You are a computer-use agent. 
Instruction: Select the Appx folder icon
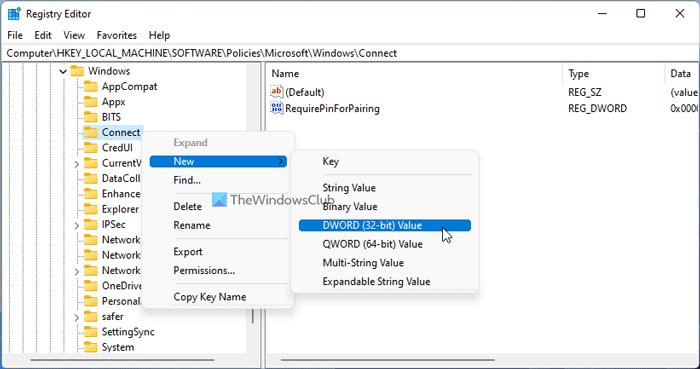[x=91, y=102]
